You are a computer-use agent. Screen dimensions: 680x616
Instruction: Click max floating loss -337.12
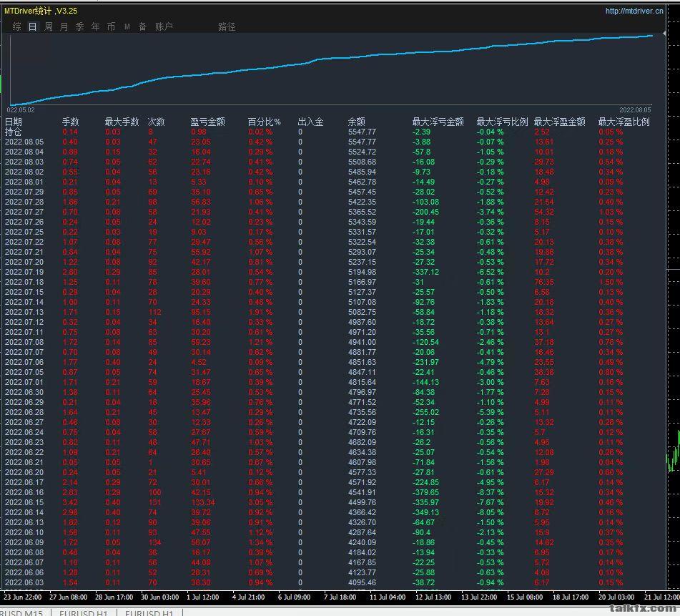[x=425, y=272]
